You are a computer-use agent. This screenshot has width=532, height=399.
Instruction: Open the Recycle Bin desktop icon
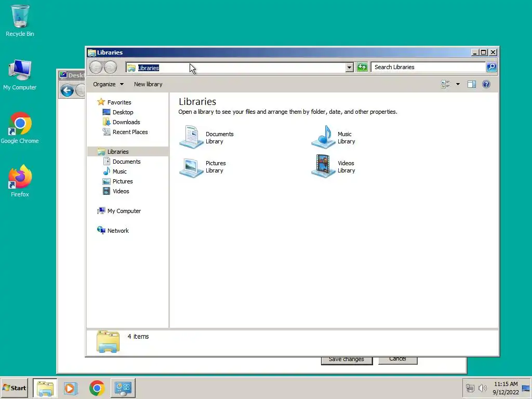(x=20, y=20)
